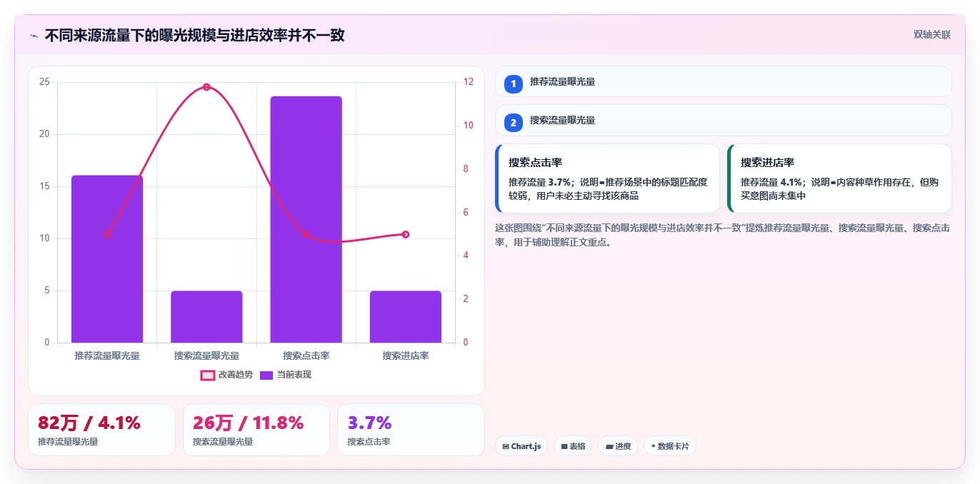Screen dimensions: 980x484
Task: Click the Chart.js tag
Action: [521, 446]
